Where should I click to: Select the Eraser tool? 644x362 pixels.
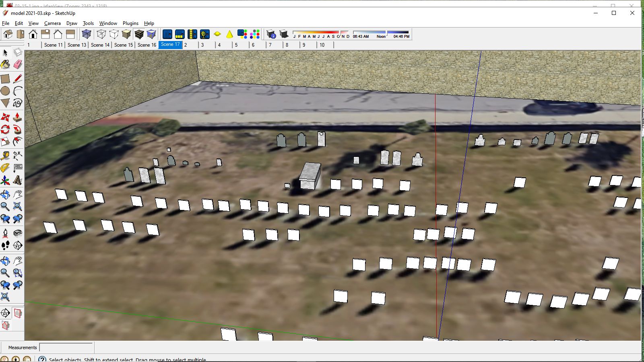coord(19,64)
